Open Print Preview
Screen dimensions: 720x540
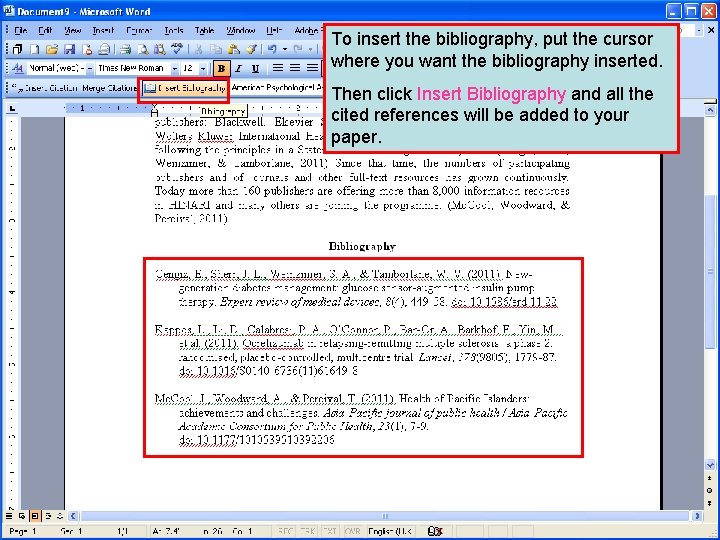[x=143, y=49]
